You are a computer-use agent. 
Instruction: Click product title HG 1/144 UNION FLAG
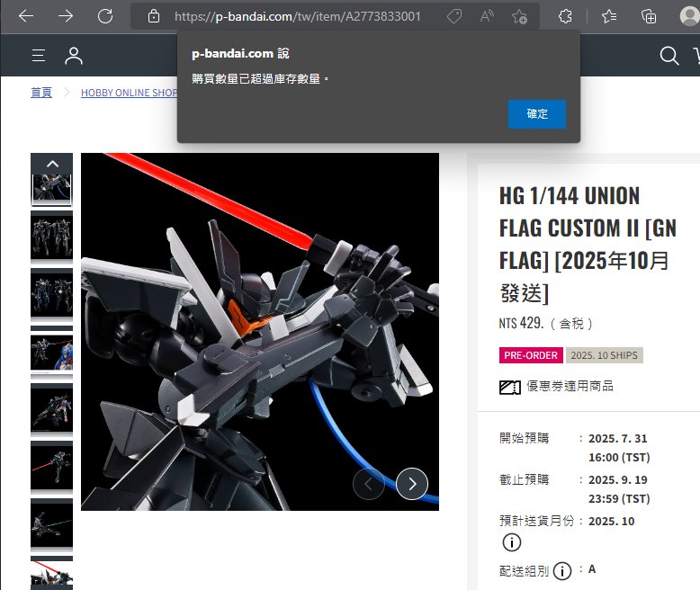[x=588, y=245]
